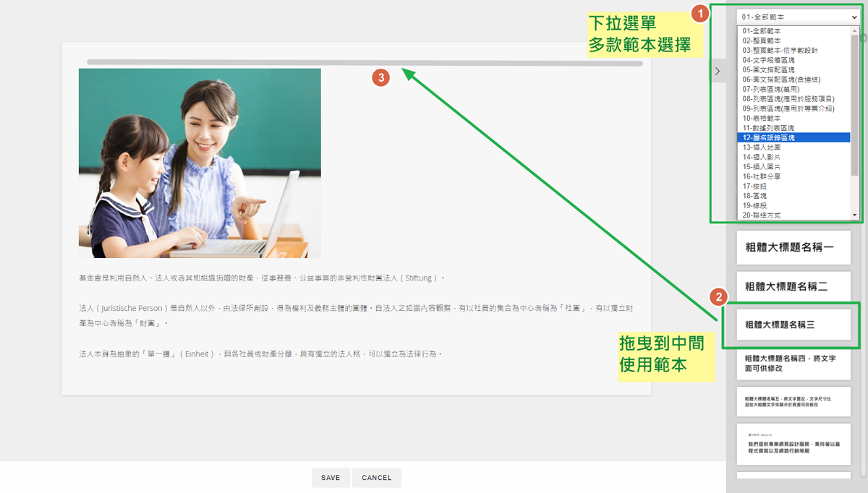Pick 08-列表區塊(應用於服務項目) option

793,98
